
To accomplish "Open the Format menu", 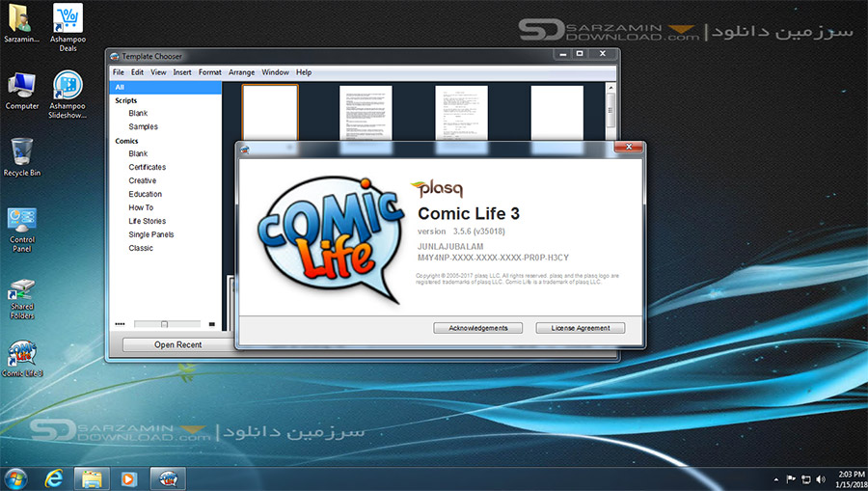I will [210, 72].
